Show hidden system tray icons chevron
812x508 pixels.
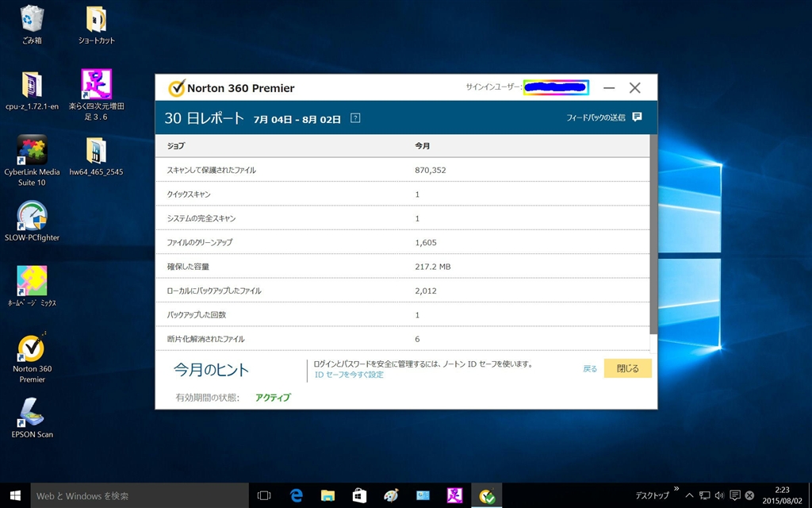tap(689, 495)
